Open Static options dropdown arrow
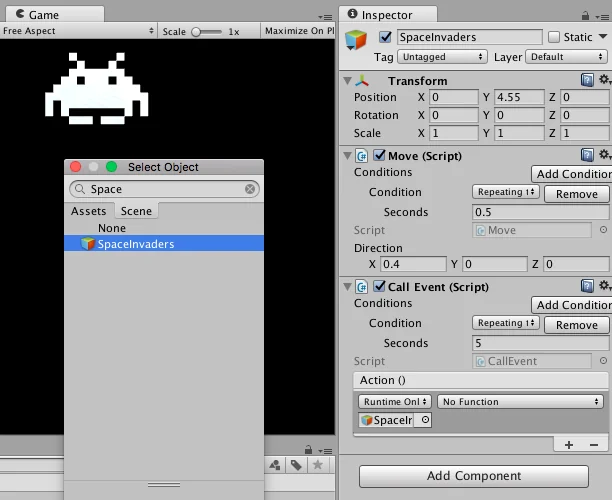This screenshot has width=612, height=500. tap(603, 36)
